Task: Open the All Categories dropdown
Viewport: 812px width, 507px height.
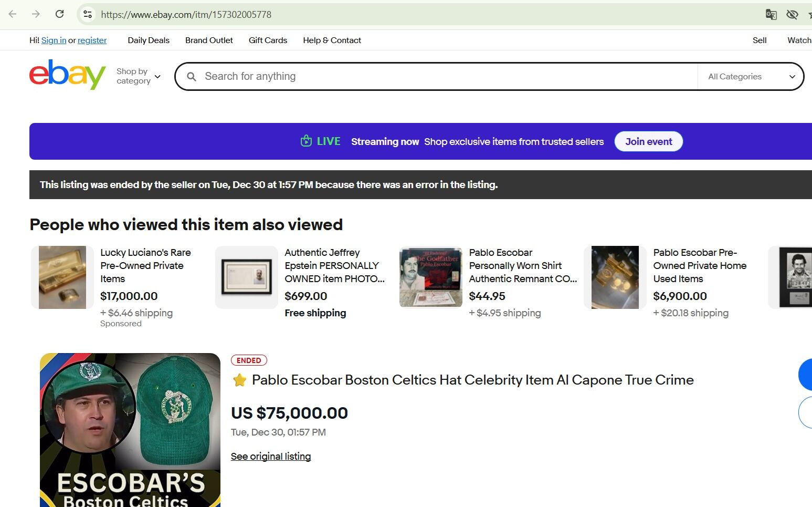Action: [751, 77]
